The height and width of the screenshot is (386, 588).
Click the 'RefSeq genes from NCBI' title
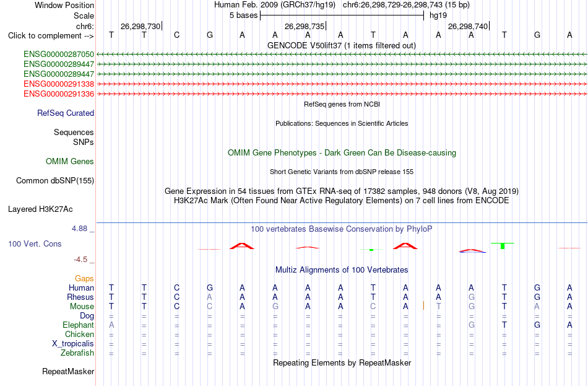(x=342, y=104)
